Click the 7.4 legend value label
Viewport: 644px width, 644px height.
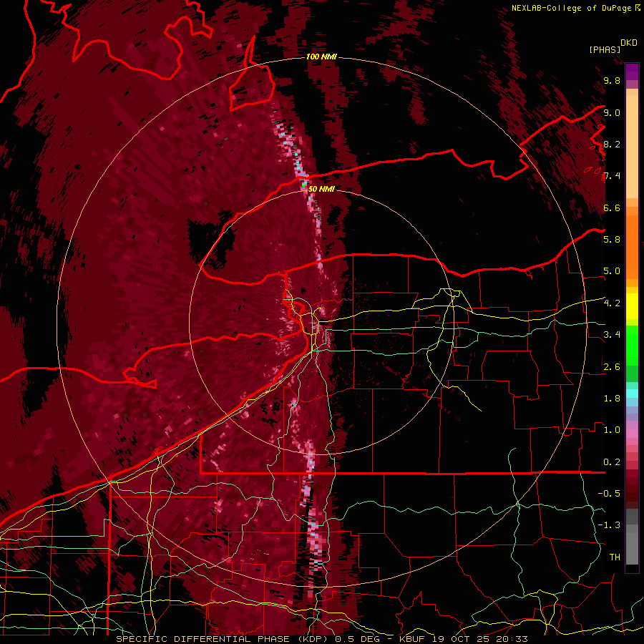coord(612,176)
